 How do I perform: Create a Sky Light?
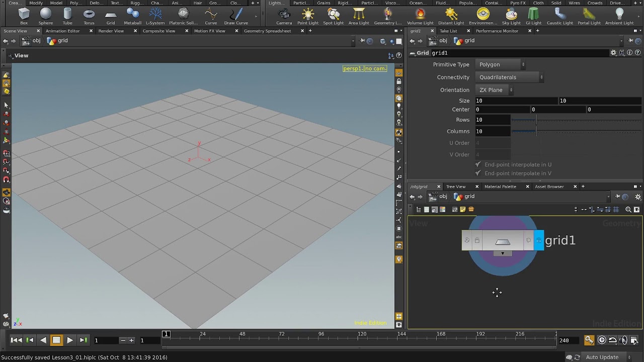click(x=511, y=16)
